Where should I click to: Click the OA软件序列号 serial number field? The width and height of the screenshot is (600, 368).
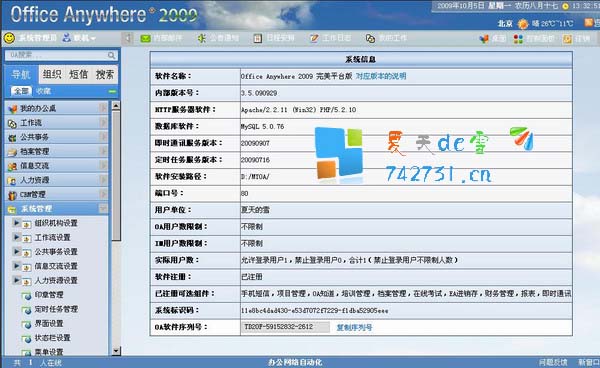point(285,327)
